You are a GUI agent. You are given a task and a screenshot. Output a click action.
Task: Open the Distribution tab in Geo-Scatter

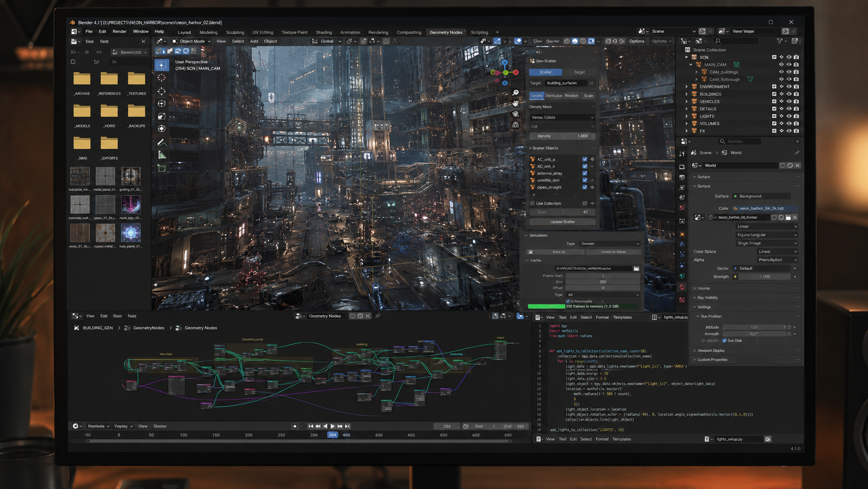coord(553,96)
